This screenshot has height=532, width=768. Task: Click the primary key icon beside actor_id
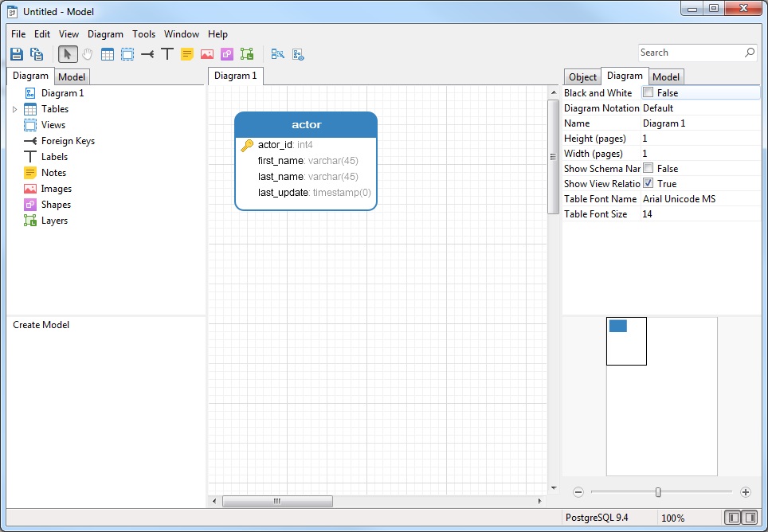pyautogui.click(x=247, y=145)
